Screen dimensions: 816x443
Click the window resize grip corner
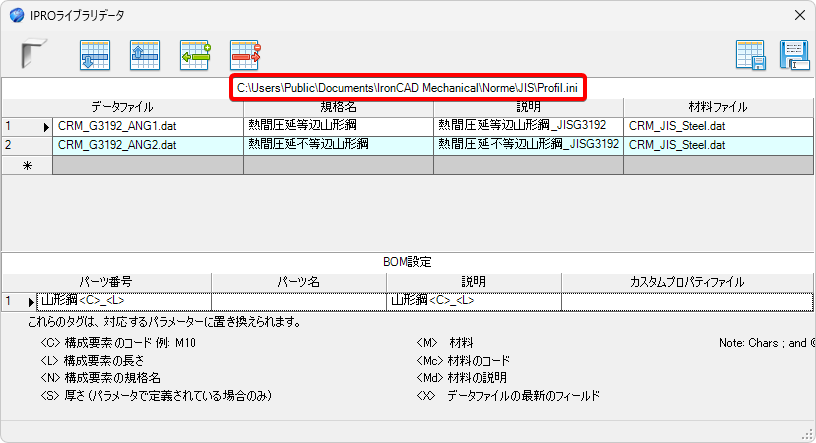pos(808,435)
